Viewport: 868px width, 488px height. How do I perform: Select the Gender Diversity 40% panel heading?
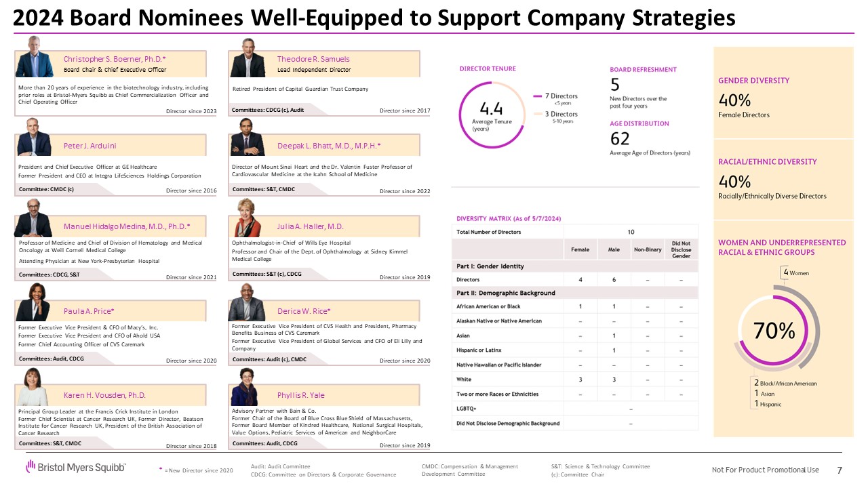[753, 81]
